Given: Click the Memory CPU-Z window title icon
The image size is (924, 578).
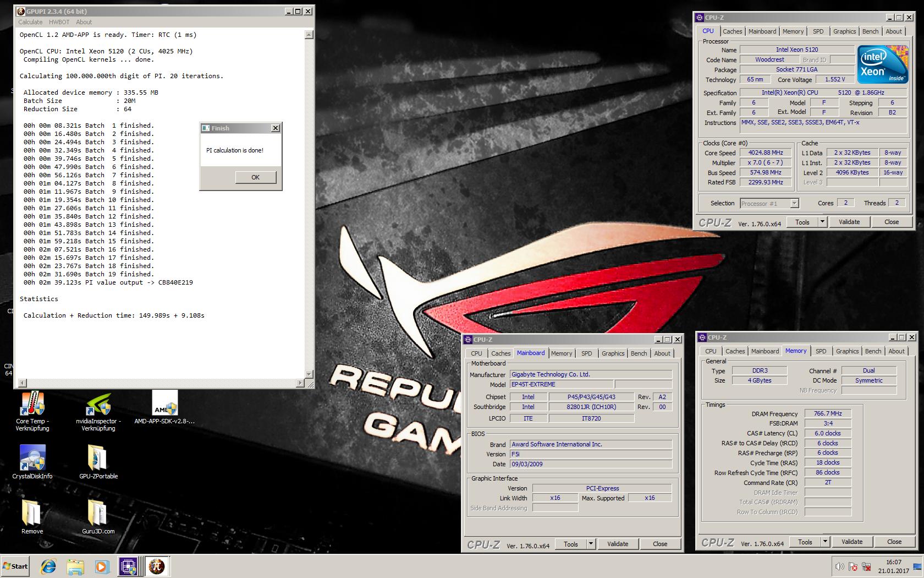Looking at the screenshot, I should pyautogui.click(x=702, y=337).
